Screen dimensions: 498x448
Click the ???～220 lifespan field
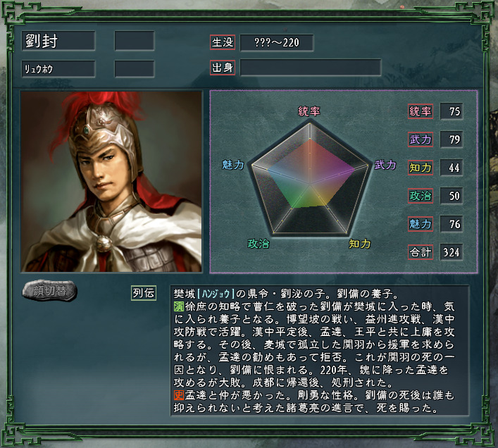(x=277, y=42)
